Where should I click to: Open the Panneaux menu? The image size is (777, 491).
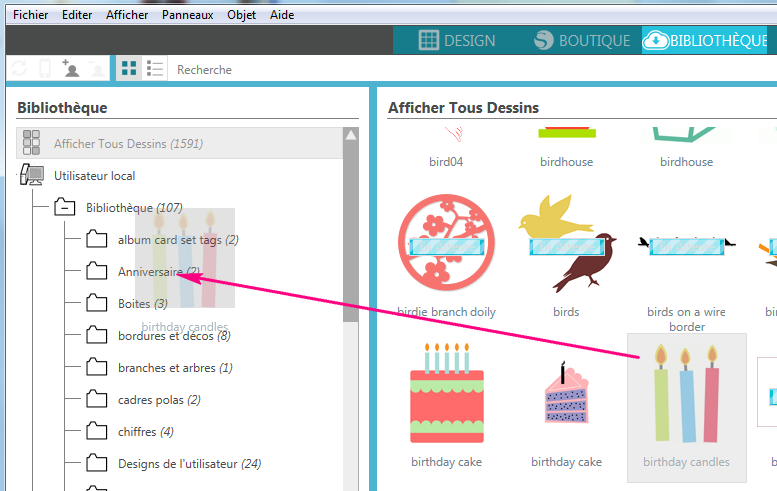(187, 15)
